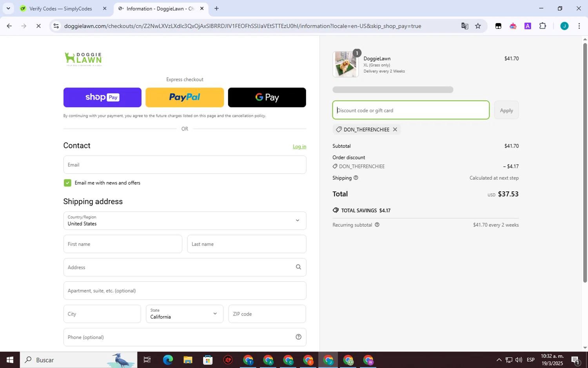
Task: Click the doggielawn.com URL address bar
Action: [x=242, y=26]
